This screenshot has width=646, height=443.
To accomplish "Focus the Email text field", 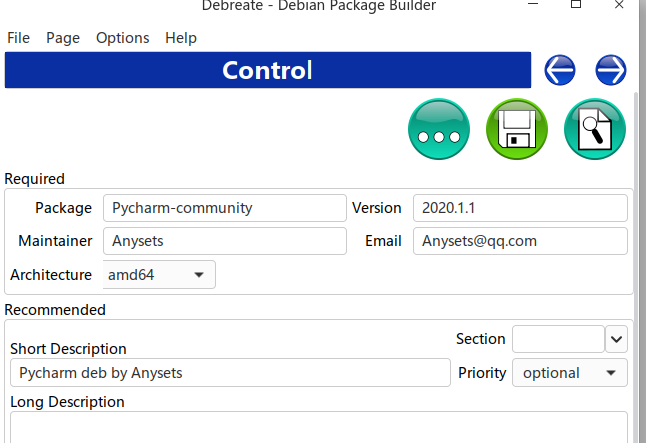I will (x=520, y=241).
